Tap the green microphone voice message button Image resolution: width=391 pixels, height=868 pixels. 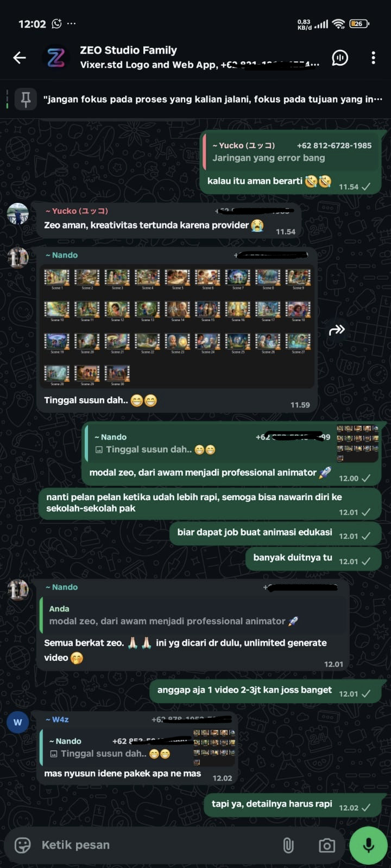pos(368,845)
